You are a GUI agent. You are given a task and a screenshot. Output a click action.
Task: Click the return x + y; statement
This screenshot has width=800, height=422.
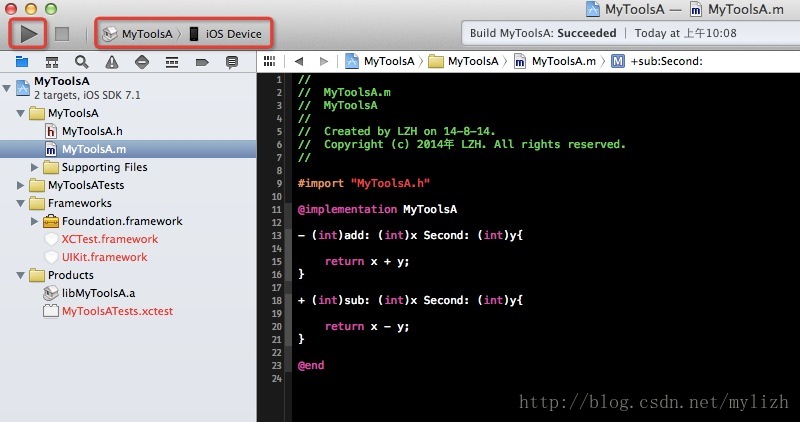tap(367, 261)
